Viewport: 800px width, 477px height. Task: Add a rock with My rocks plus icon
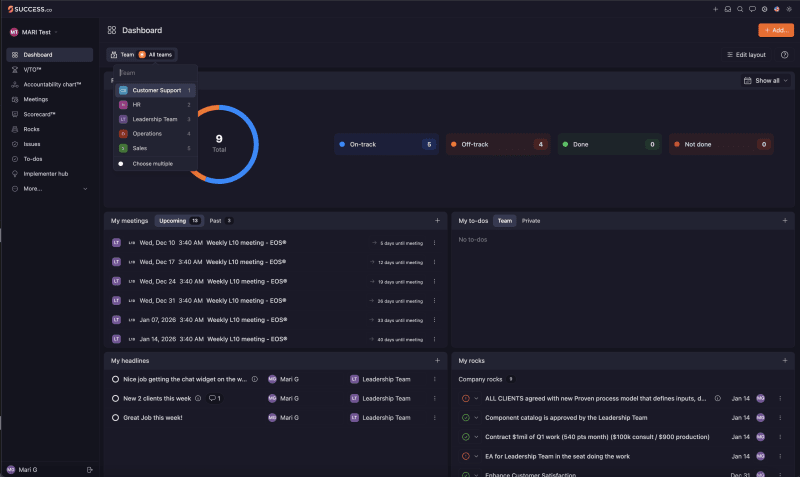pos(785,360)
